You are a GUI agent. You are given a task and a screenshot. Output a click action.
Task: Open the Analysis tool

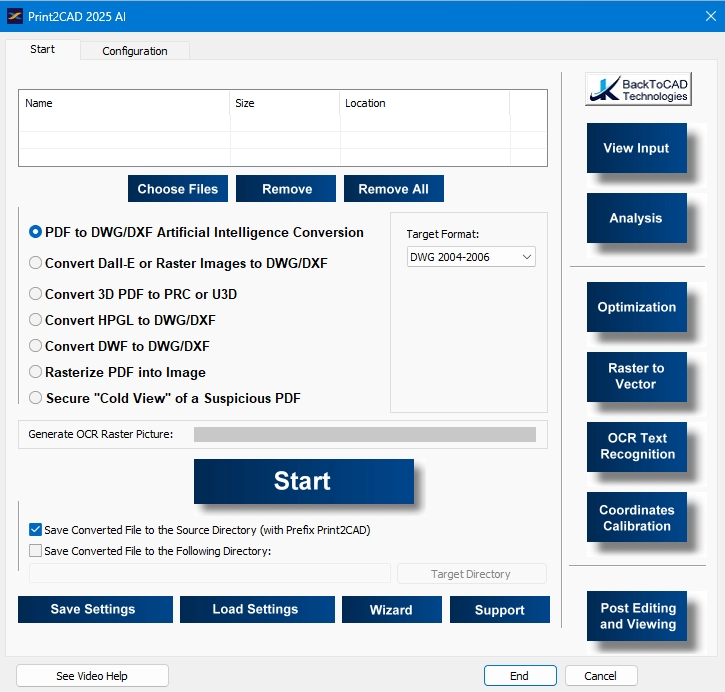pyautogui.click(x=636, y=218)
